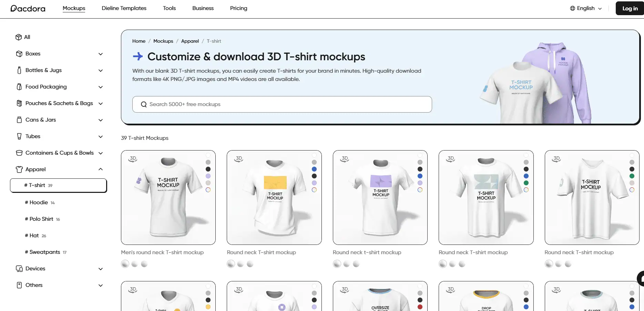The height and width of the screenshot is (311, 644).
Task: Select third textured material sphere under first mockup
Action: point(144,264)
